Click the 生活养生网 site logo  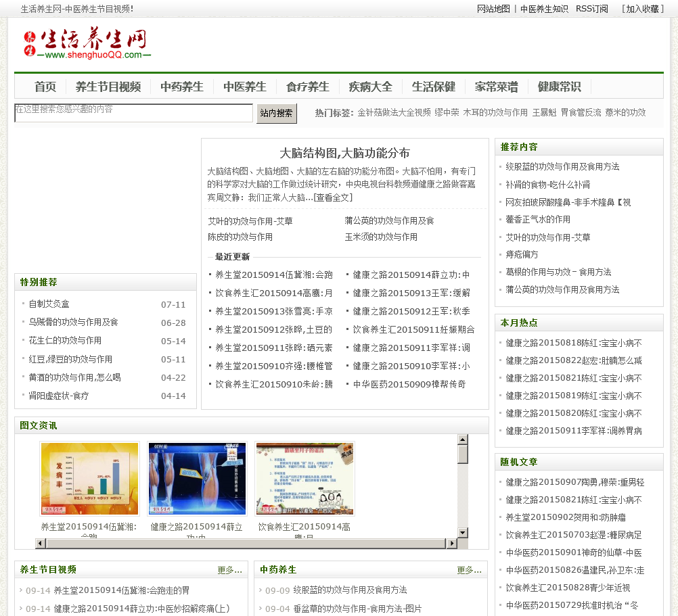(x=87, y=43)
